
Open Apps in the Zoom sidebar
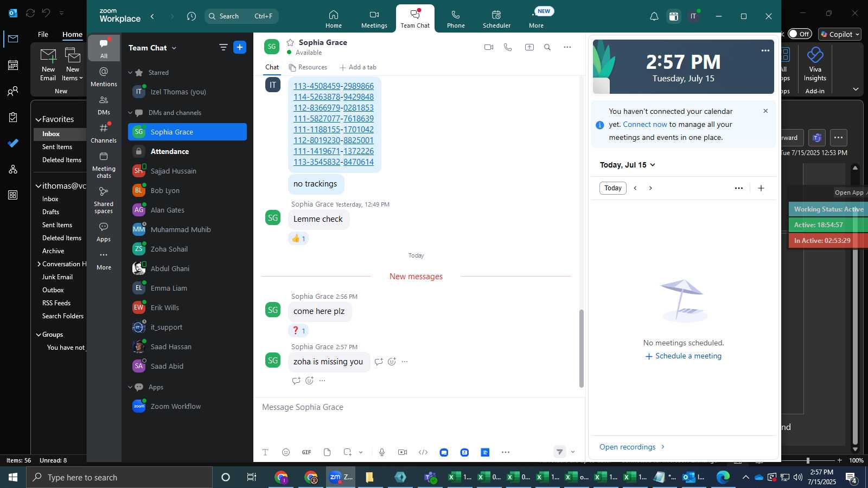(104, 232)
